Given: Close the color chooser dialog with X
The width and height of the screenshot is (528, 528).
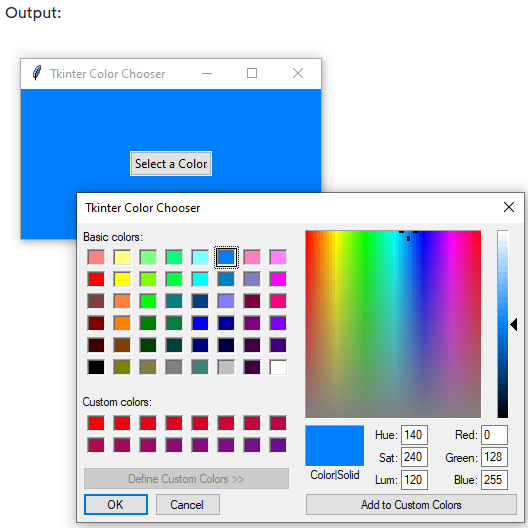Looking at the screenshot, I should (508, 207).
